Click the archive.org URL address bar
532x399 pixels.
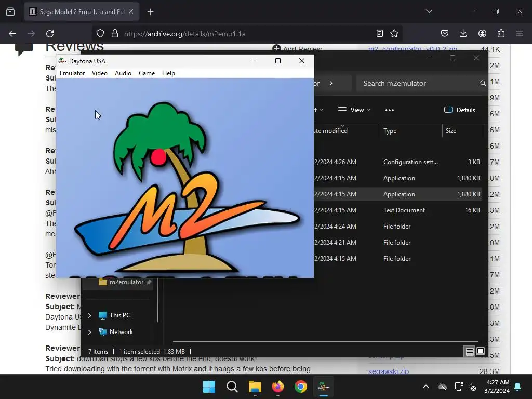[248, 34]
